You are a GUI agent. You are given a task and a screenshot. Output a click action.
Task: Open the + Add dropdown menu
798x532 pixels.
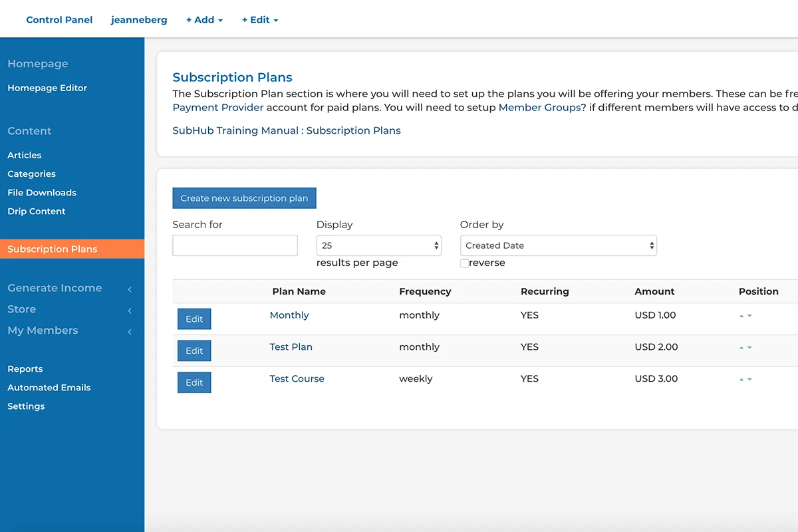[x=204, y=20]
